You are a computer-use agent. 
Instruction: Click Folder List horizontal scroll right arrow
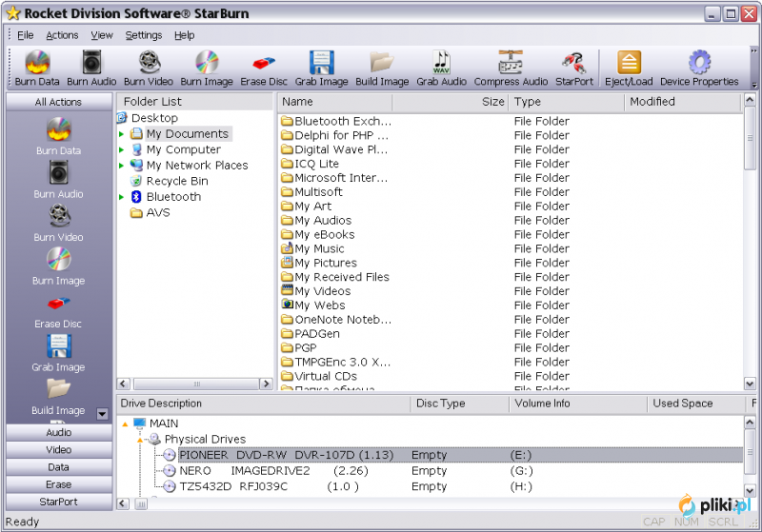click(x=266, y=384)
